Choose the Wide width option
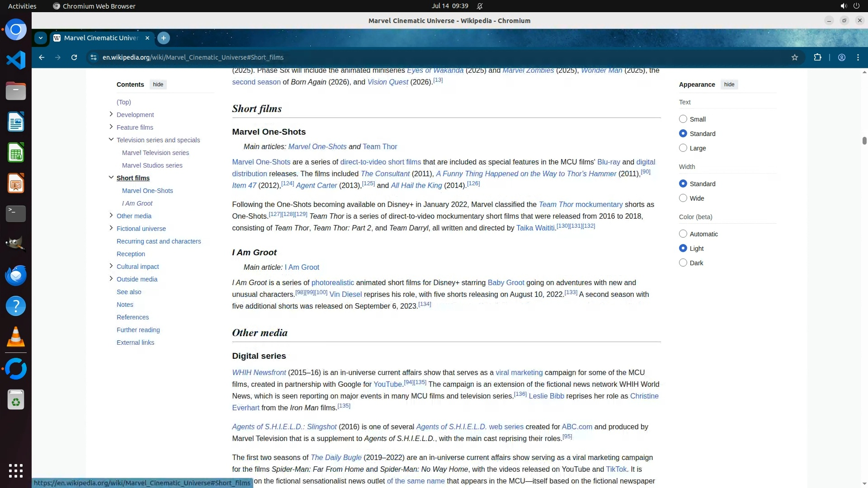The height and width of the screenshot is (488, 868). [683, 198]
